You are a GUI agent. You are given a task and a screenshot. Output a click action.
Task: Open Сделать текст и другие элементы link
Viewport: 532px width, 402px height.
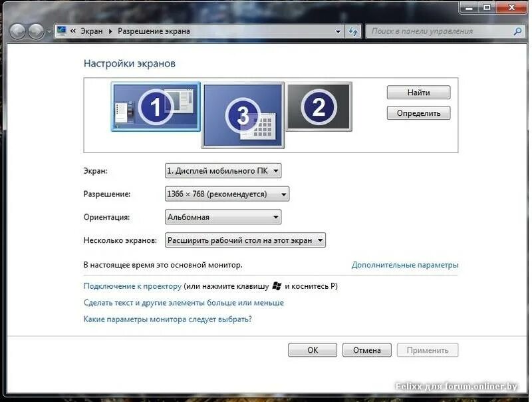(x=184, y=303)
